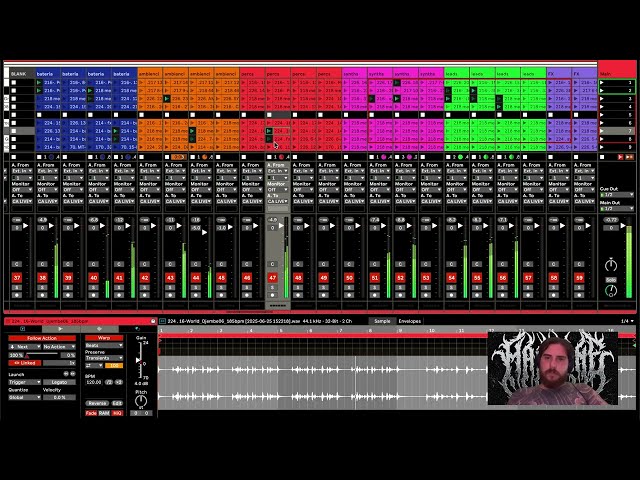Click sample editor icon beside wav filename
Screen dimensions: 640x480
[x=162, y=321]
